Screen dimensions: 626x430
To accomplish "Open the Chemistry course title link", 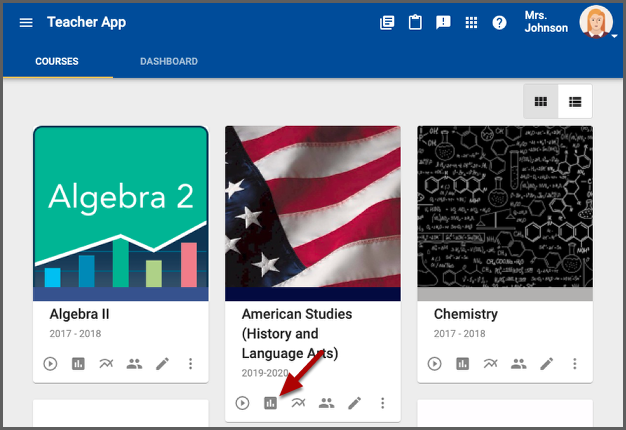I will pos(465,314).
